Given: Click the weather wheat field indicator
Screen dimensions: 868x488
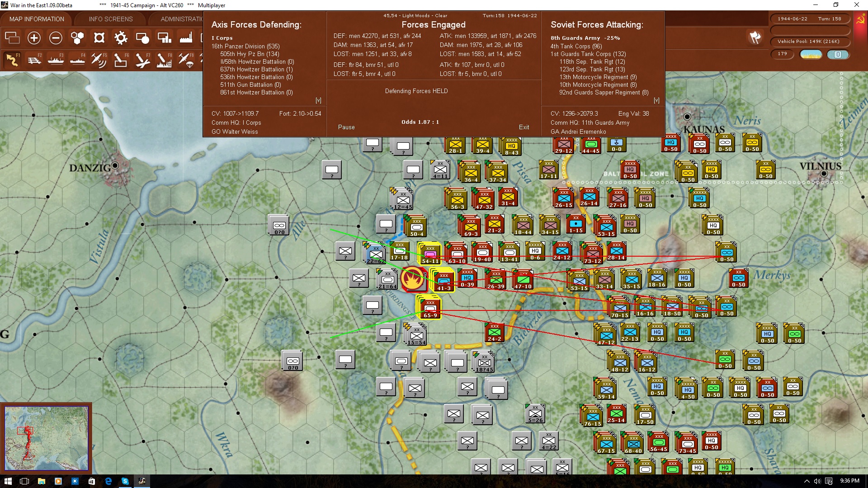Looking at the screenshot, I should pyautogui.click(x=811, y=54).
